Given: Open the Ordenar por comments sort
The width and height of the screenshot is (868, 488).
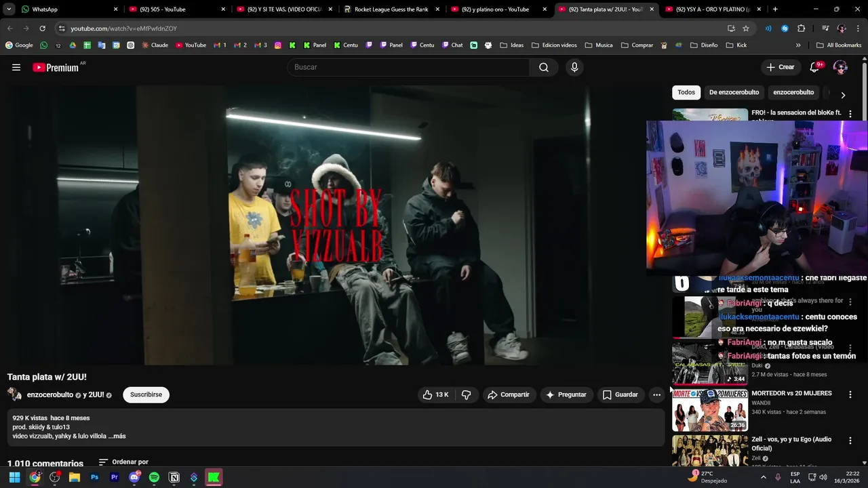Looking at the screenshot, I should (x=123, y=462).
